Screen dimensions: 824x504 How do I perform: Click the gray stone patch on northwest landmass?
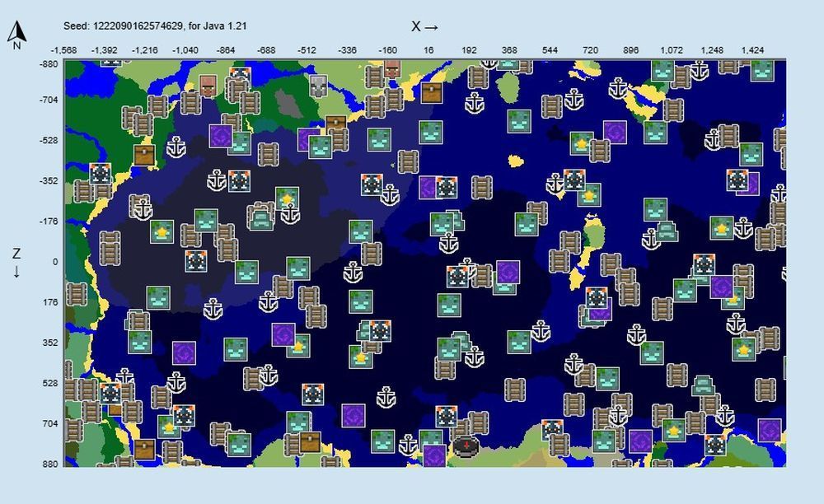[286, 103]
